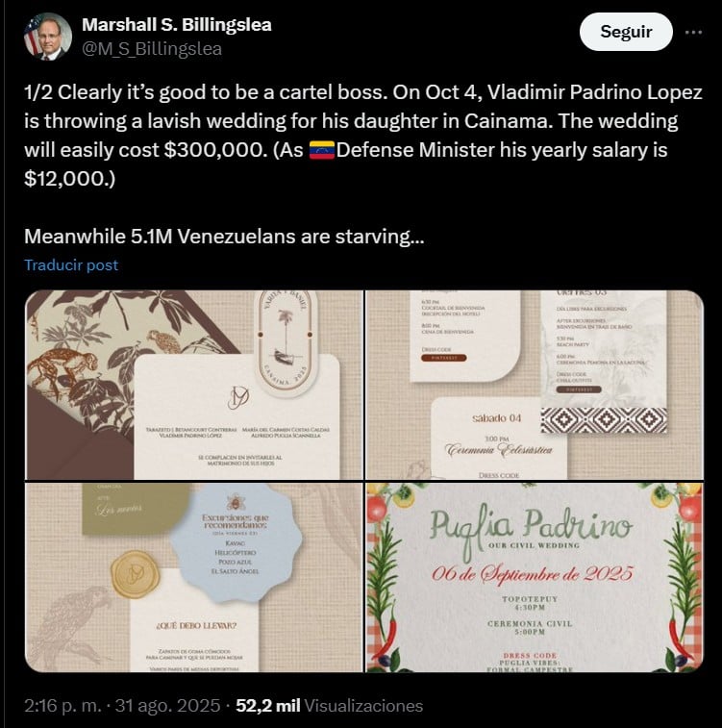Screen dimensions: 722x728
Task: Click the Venezuelan flag emoji in post
Action: click(x=322, y=150)
